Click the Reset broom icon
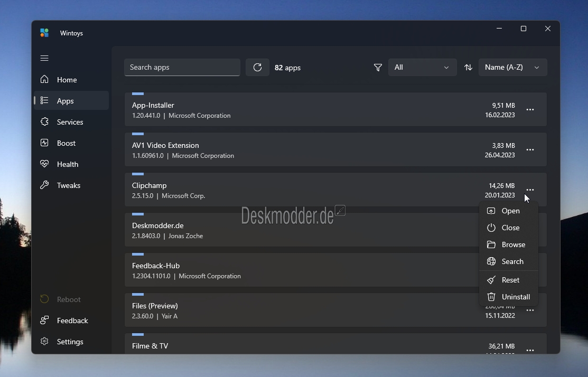The image size is (588, 377). click(491, 280)
